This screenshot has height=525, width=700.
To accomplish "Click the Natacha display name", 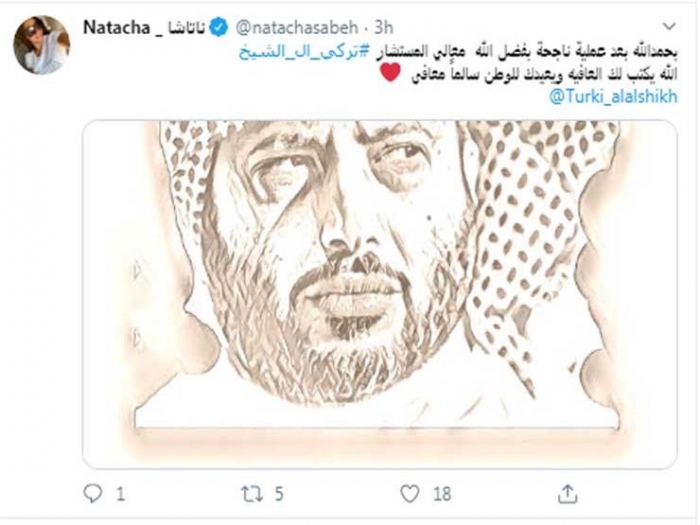I will 117,28.
